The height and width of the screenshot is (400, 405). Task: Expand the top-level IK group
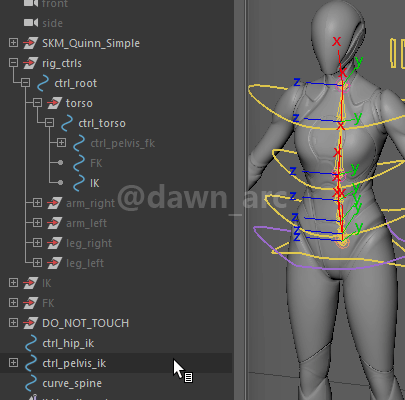pos(13,283)
